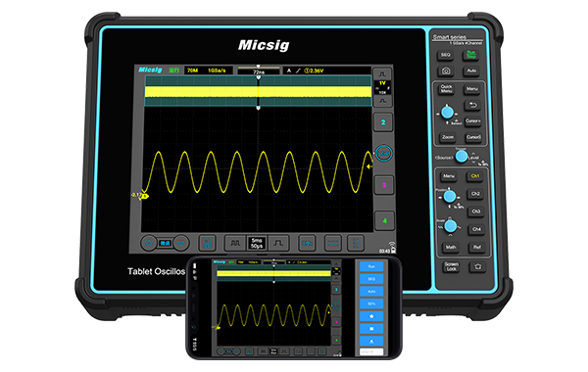Tap the back arrow button on panel
This screenshot has height=372, width=588.
click(472, 106)
